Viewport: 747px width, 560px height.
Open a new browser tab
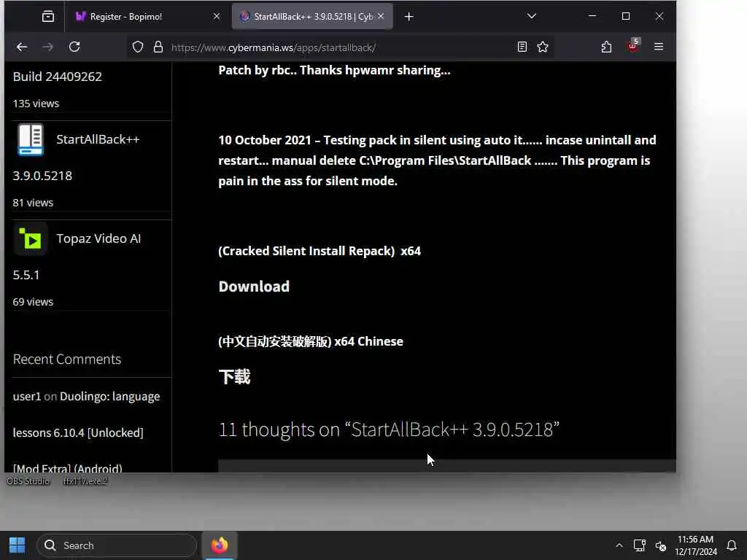coord(409,17)
